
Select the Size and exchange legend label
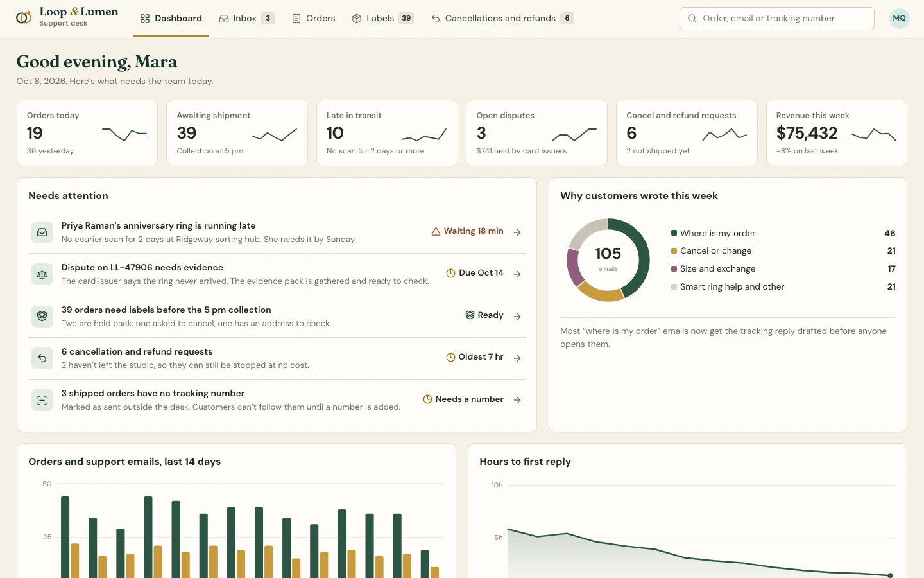717,269
